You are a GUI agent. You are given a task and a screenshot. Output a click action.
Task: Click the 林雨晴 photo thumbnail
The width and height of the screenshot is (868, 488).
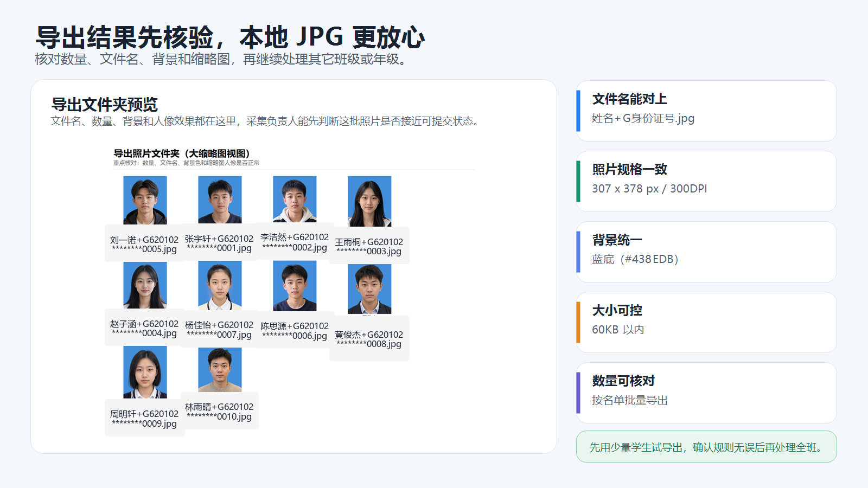pos(220,370)
